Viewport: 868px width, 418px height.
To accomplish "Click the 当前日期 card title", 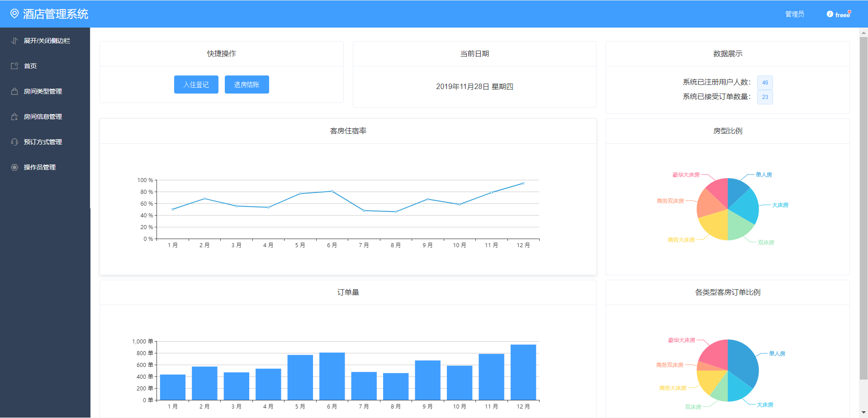I will click(474, 54).
